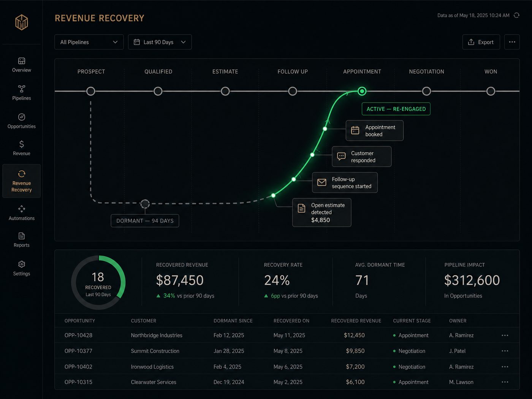
Task: Go to Pipelines in sidebar
Action: click(x=22, y=92)
